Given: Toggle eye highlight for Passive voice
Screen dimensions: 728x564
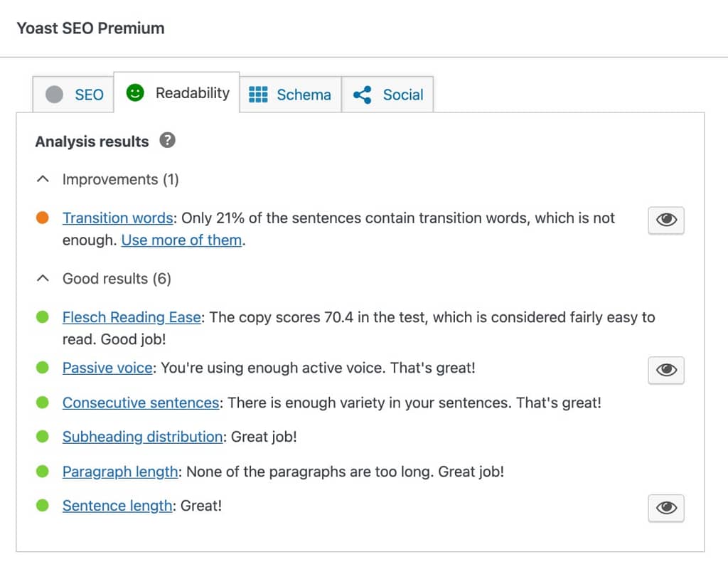Looking at the screenshot, I should 665,371.
